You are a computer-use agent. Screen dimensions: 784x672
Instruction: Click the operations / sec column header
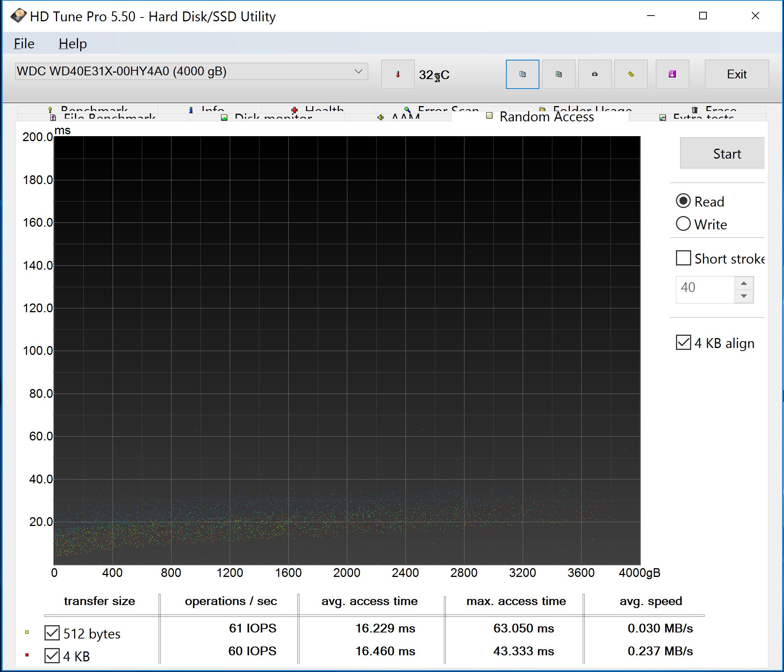pos(231,601)
